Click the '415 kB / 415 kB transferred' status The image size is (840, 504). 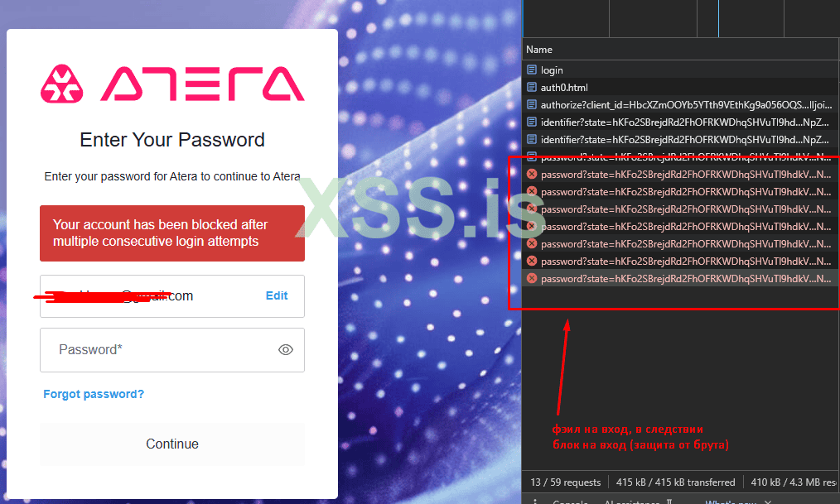click(x=675, y=482)
